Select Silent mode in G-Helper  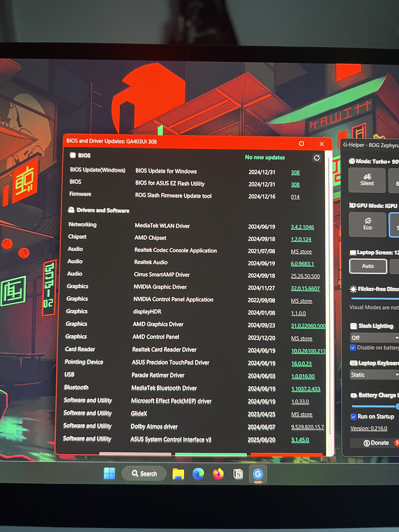coord(367,180)
